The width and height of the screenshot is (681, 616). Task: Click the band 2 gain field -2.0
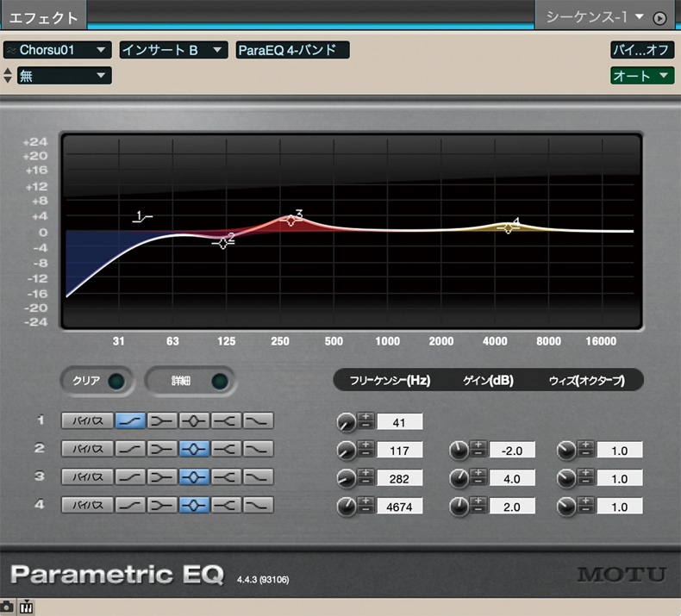512,451
